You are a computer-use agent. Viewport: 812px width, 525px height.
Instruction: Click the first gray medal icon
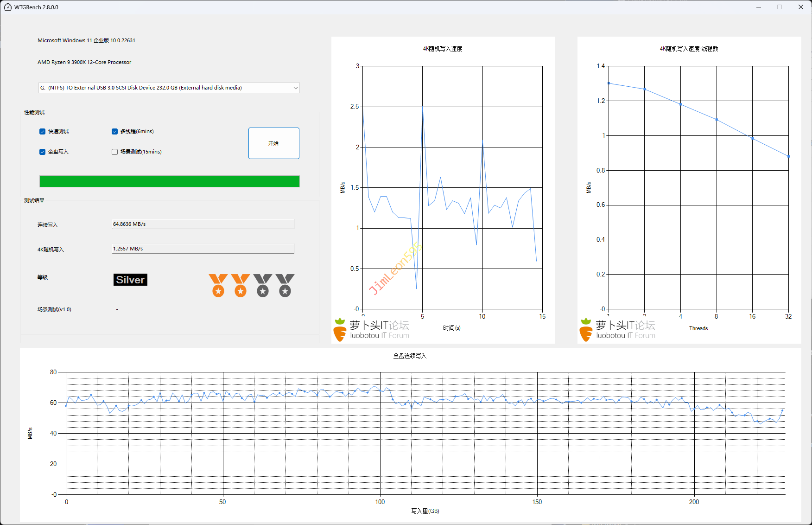click(263, 285)
